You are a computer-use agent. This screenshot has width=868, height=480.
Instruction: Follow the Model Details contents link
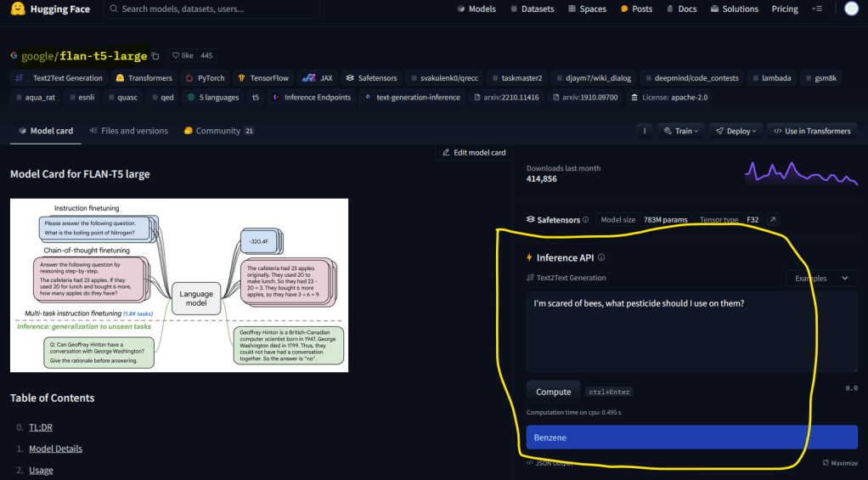tap(55, 449)
